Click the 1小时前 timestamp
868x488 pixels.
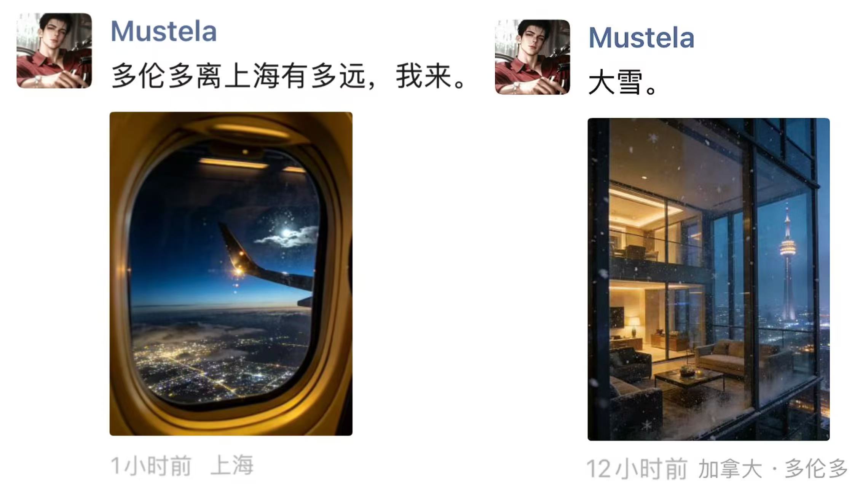[x=150, y=466]
